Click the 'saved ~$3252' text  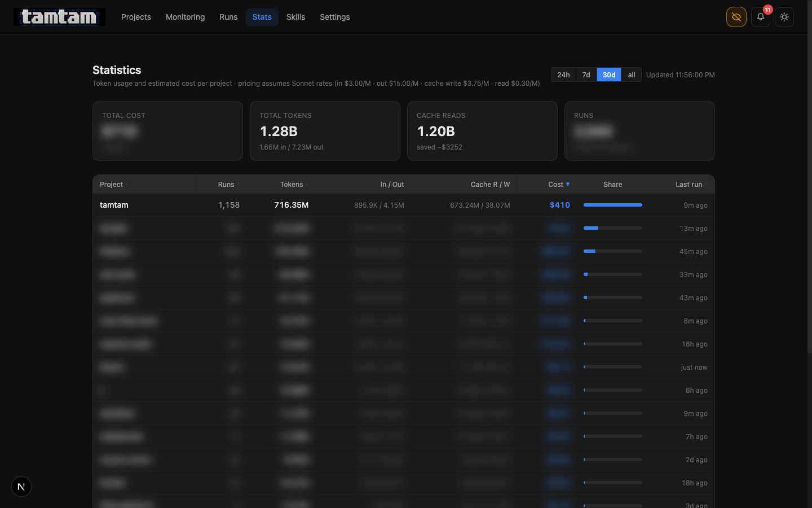[x=439, y=147]
